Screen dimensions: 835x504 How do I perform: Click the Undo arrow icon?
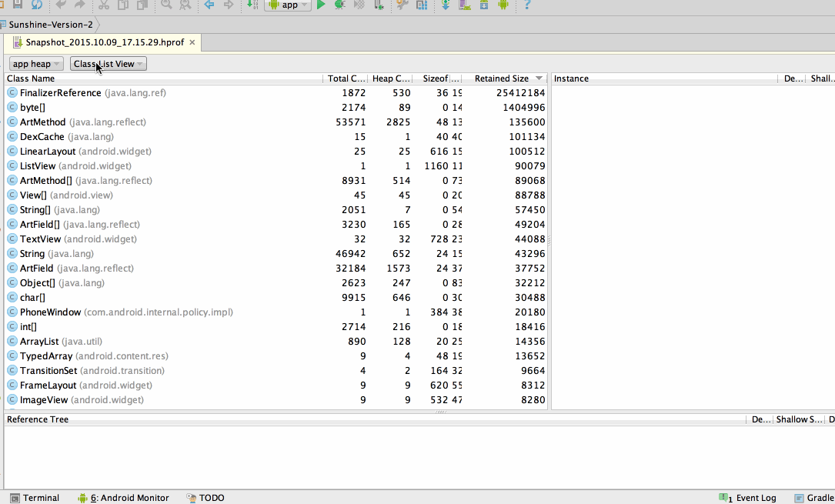pos(62,5)
